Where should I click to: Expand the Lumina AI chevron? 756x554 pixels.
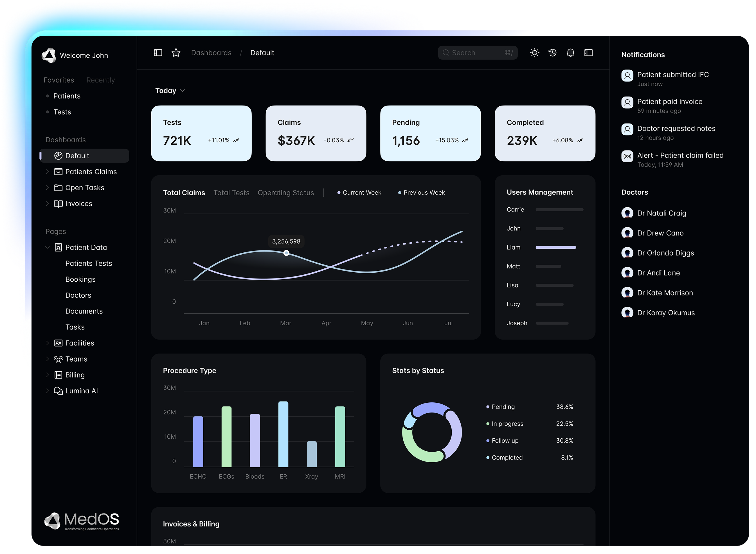[x=47, y=391]
